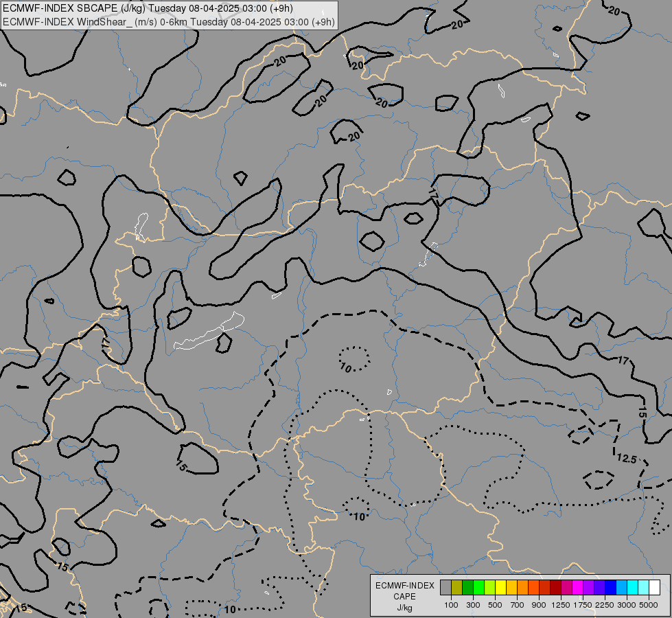This screenshot has height=618, width=672.
Task: Click the legend label '1250'
Action: point(561,605)
